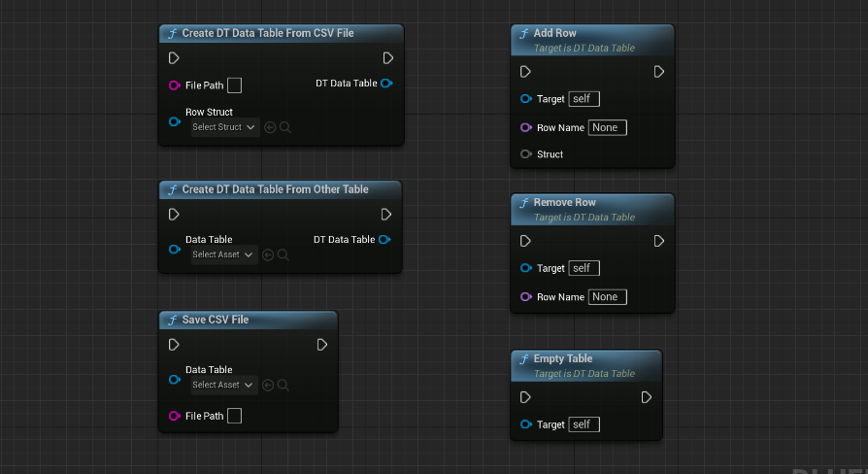Viewport: 868px width, 474px height.
Task: Click input exec pin on Empty Table node
Action: tap(525, 397)
